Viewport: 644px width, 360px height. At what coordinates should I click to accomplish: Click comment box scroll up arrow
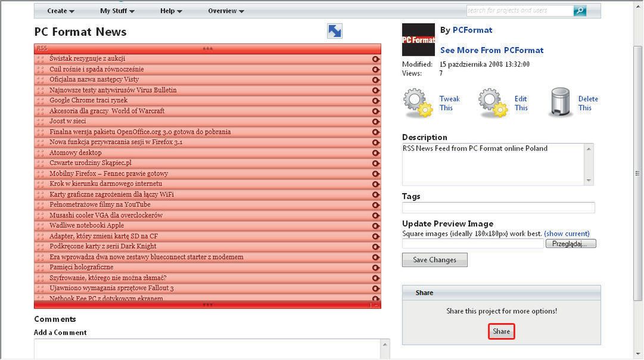[x=385, y=345]
